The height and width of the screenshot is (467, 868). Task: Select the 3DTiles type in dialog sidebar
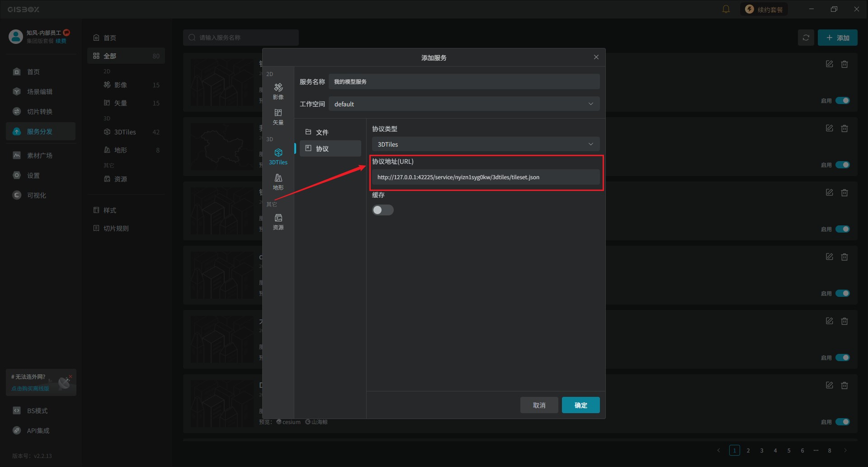tap(278, 156)
